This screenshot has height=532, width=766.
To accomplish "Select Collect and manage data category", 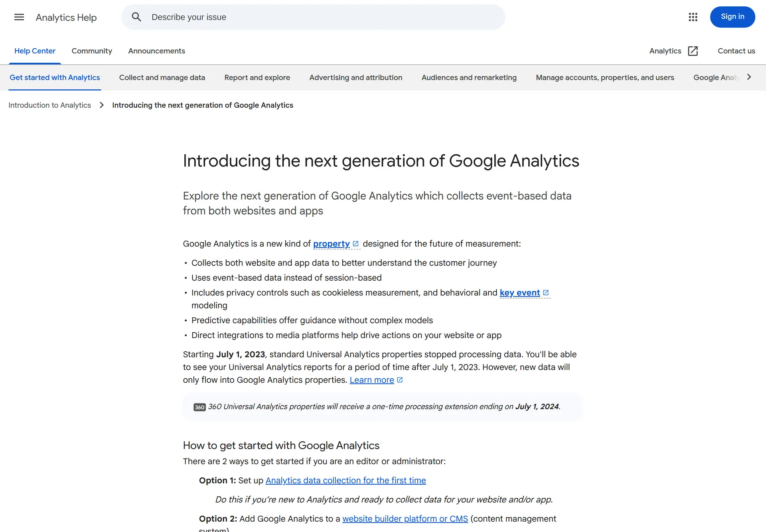I will (x=162, y=77).
